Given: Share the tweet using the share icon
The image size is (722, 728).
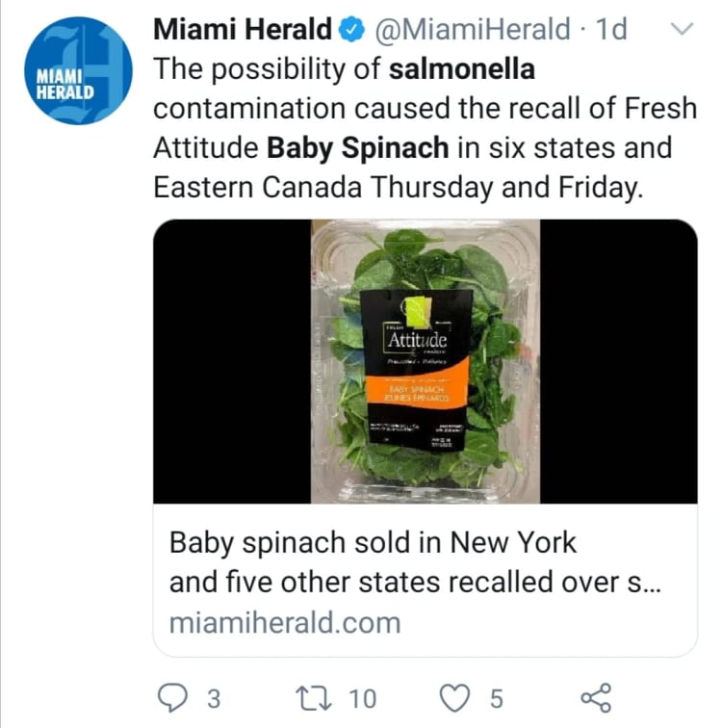Looking at the screenshot, I should [597, 697].
